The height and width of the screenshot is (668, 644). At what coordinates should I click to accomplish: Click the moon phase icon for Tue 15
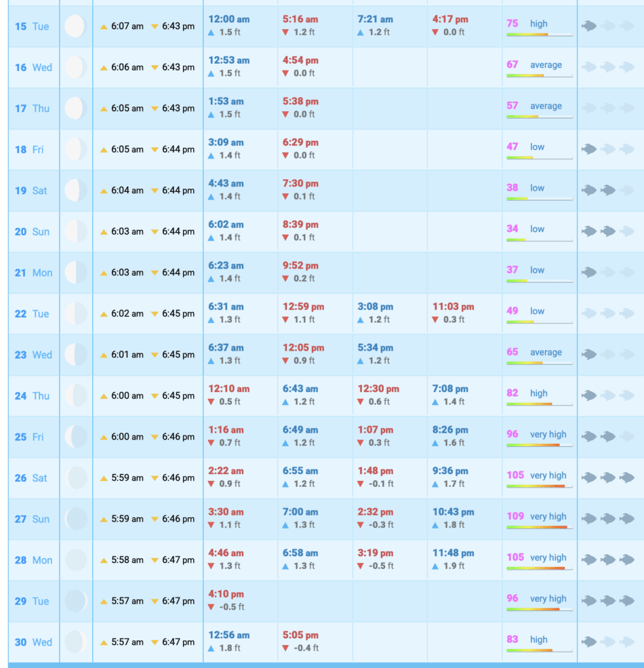(75, 26)
